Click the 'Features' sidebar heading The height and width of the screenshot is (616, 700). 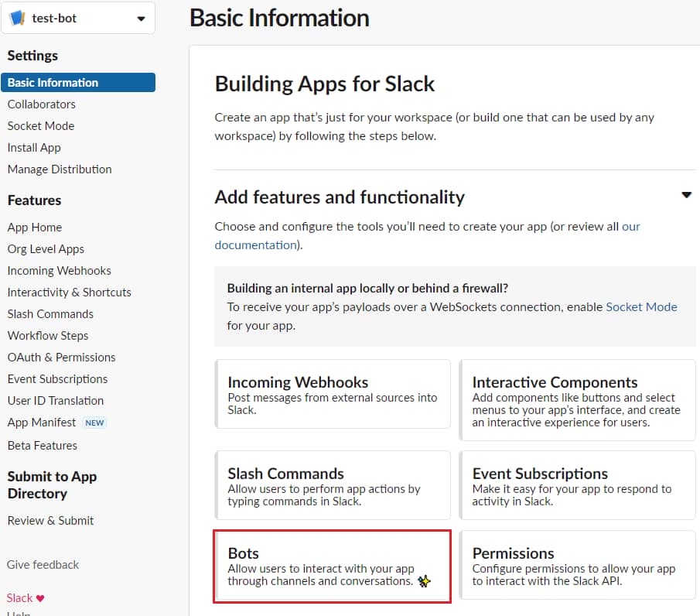tap(34, 200)
